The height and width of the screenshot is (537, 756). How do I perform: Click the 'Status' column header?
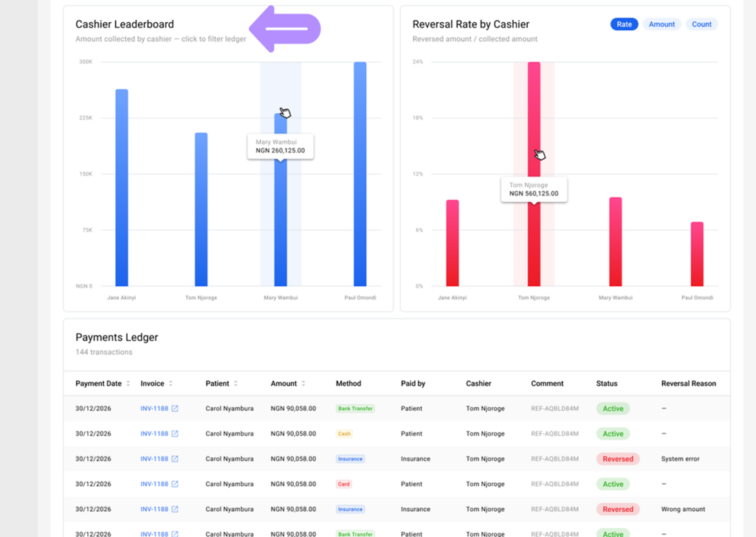607,384
